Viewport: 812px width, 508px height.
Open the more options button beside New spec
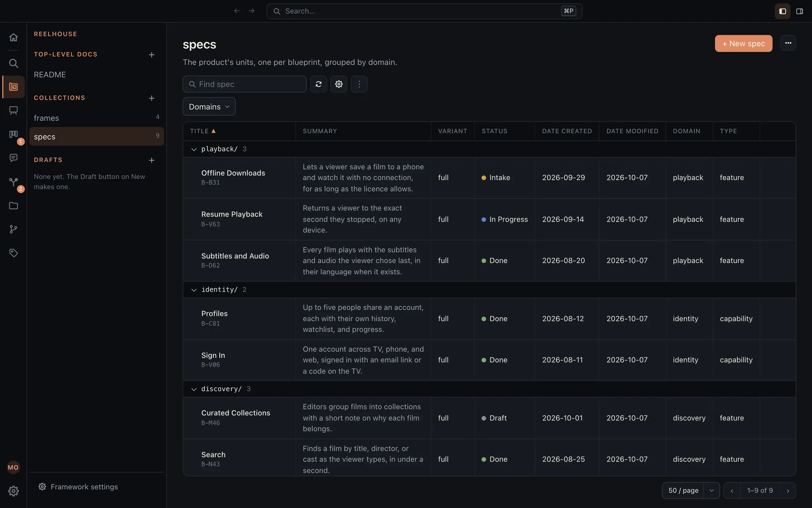[788, 43]
